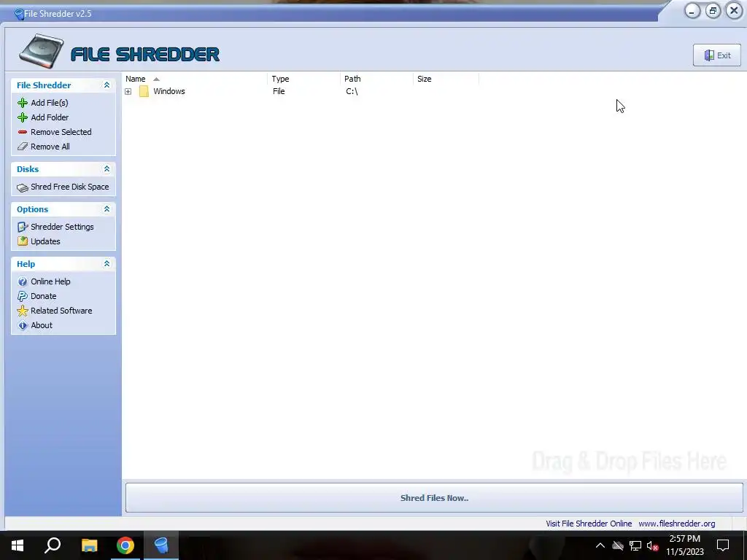Click the taskbar clock and date

pos(684,545)
